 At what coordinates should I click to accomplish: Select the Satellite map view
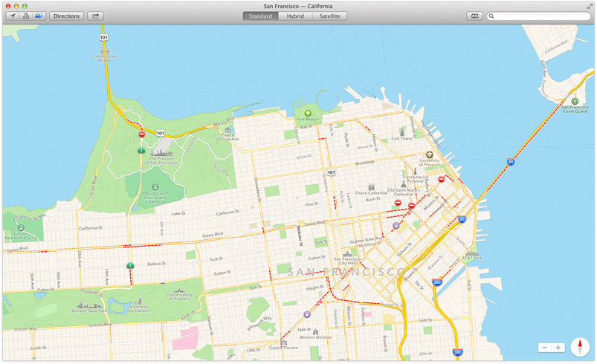pyautogui.click(x=329, y=16)
